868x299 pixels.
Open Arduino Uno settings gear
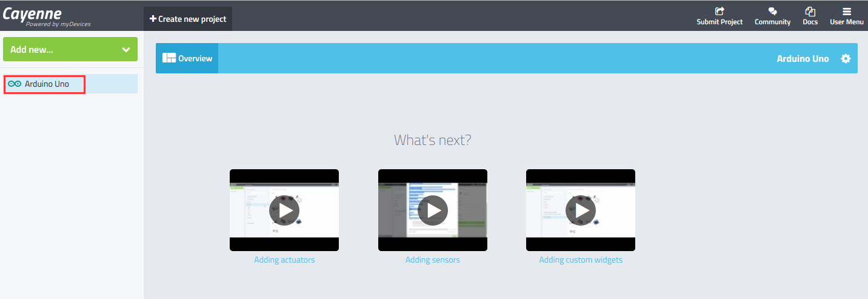846,59
